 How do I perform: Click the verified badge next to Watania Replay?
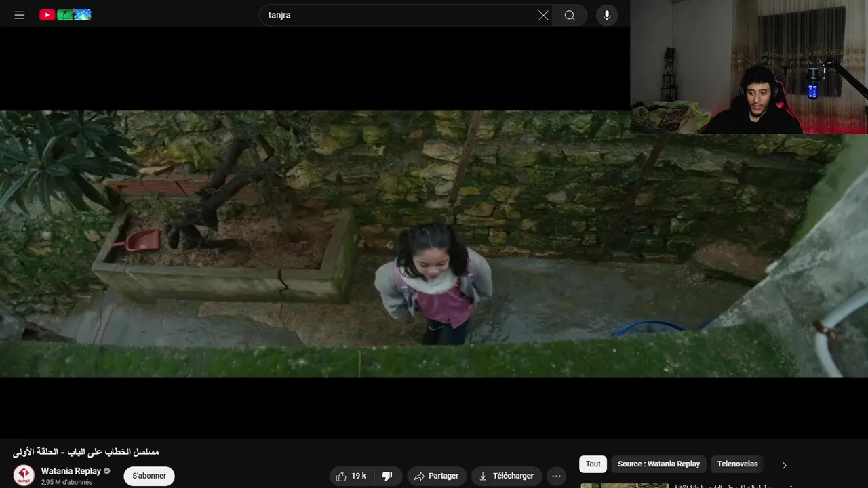(107, 471)
